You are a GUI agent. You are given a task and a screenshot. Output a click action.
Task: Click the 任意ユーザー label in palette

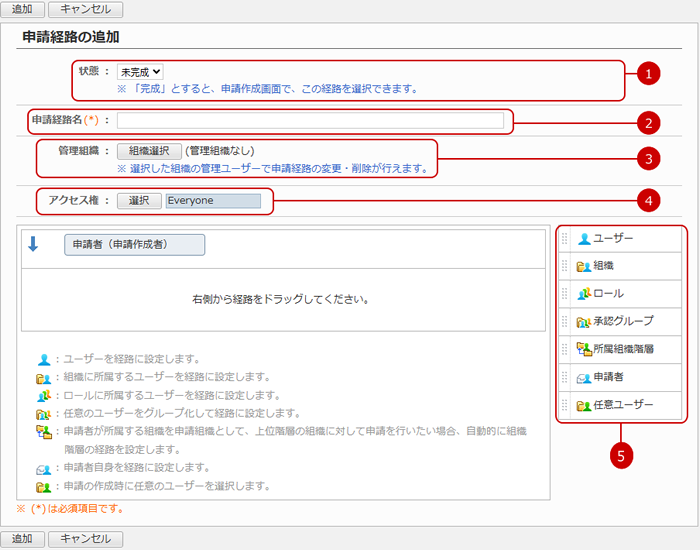[623, 404]
